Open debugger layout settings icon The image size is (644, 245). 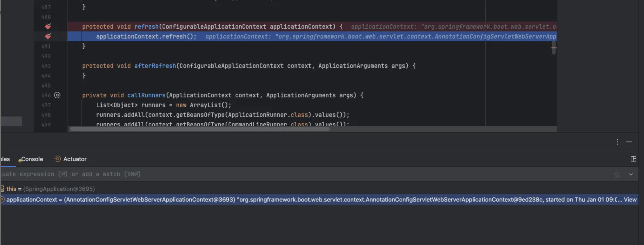(x=633, y=159)
